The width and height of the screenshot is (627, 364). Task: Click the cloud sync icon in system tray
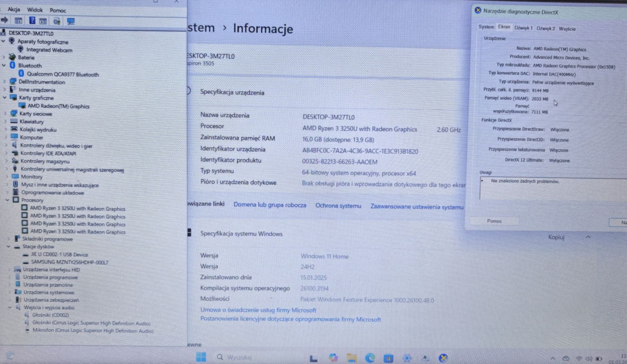566,358
